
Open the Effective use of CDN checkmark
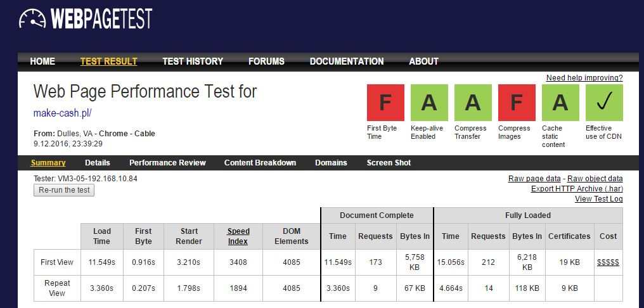(604, 102)
